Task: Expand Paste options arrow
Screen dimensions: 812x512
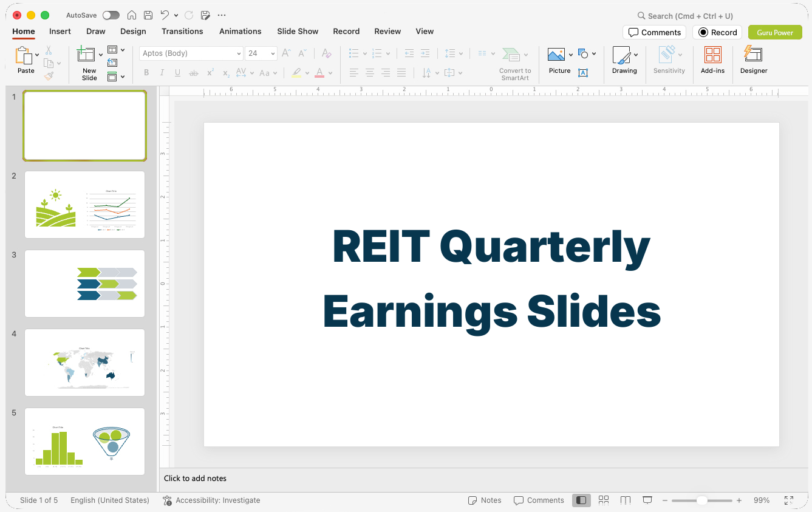Action: point(37,55)
